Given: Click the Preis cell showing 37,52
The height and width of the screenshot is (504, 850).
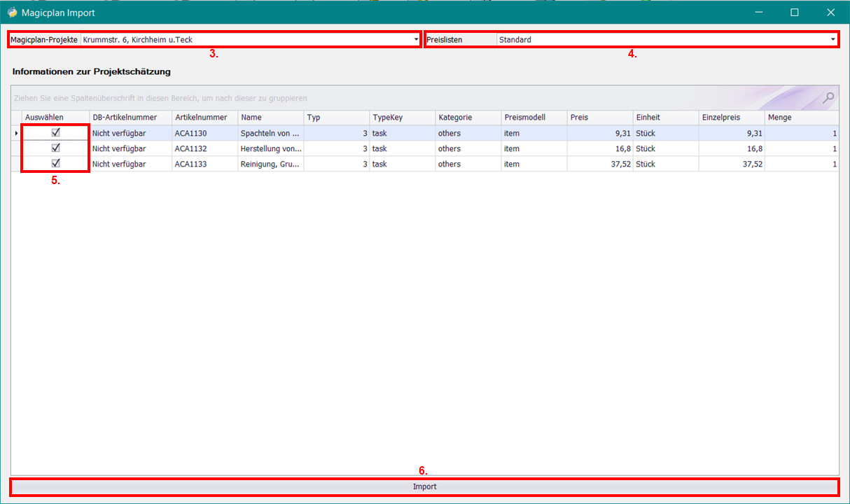Looking at the screenshot, I should coord(599,164).
